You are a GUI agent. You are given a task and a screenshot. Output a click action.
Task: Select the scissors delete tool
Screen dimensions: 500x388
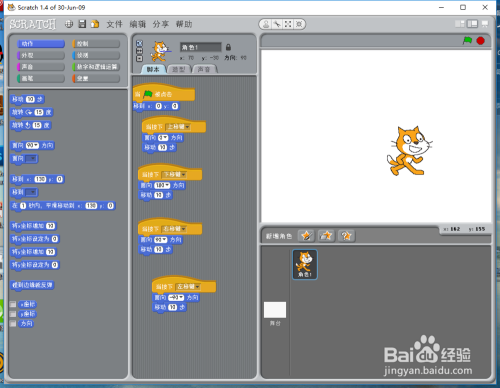[x=277, y=24]
